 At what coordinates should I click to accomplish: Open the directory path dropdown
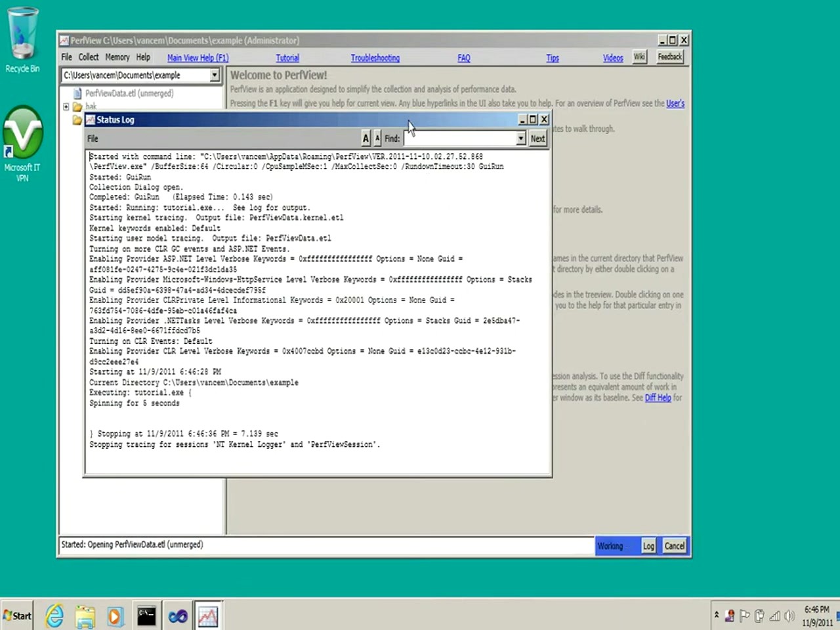214,75
